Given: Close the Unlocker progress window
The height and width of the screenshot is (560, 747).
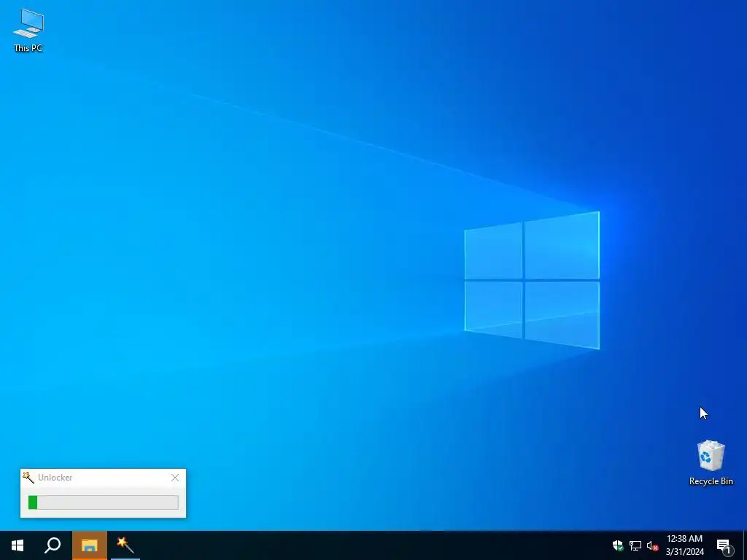Looking at the screenshot, I should click(175, 478).
